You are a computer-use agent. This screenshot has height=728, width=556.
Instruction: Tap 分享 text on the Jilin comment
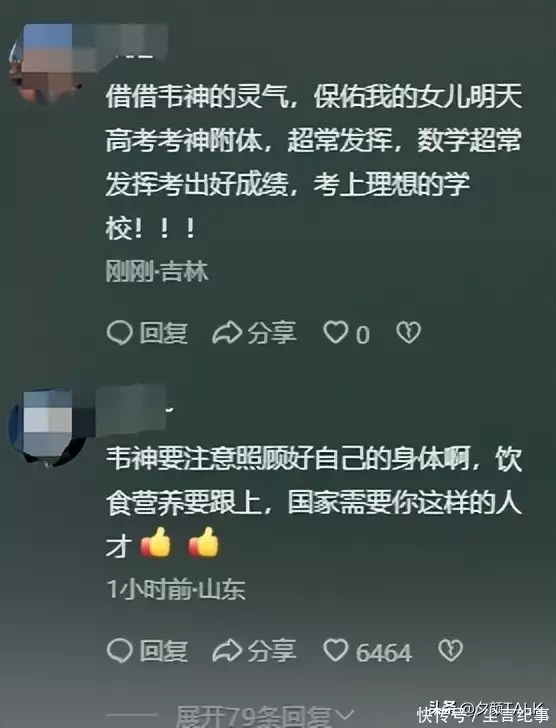[272, 333]
